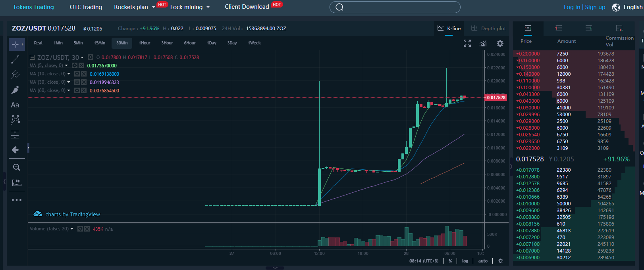644x270 pixels.
Task: Focus the search input field
Action: [x=395, y=7]
